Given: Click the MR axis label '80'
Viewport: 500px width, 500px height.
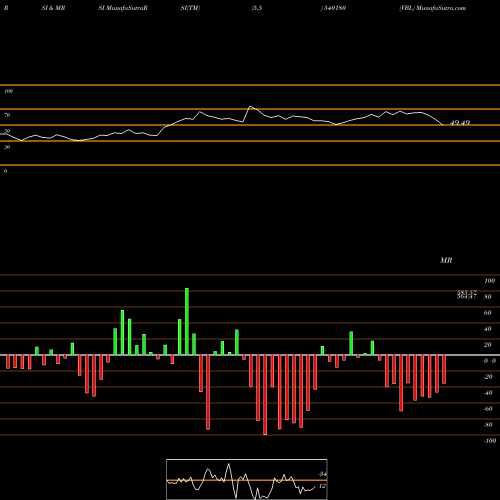Looking at the screenshot, I should pyautogui.click(x=488, y=297).
